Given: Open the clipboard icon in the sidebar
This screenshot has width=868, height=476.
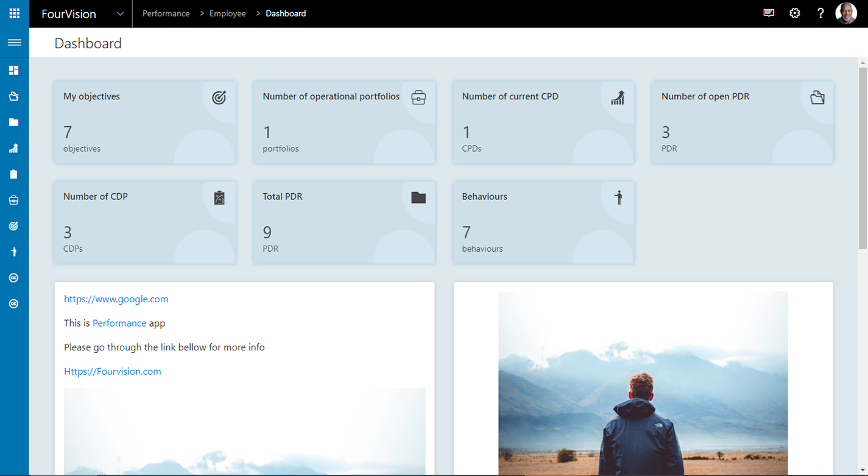Looking at the screenshot, I should click(x=14, y=174).
